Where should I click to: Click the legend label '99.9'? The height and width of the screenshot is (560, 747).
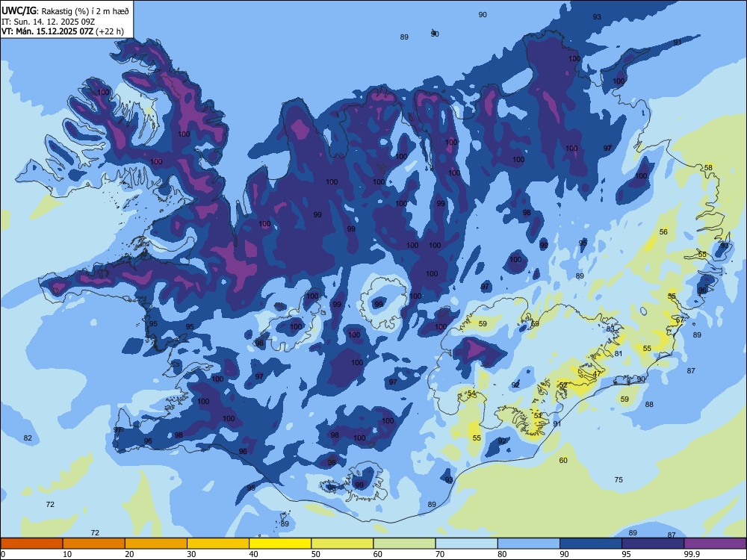click(x=691, y=554)
